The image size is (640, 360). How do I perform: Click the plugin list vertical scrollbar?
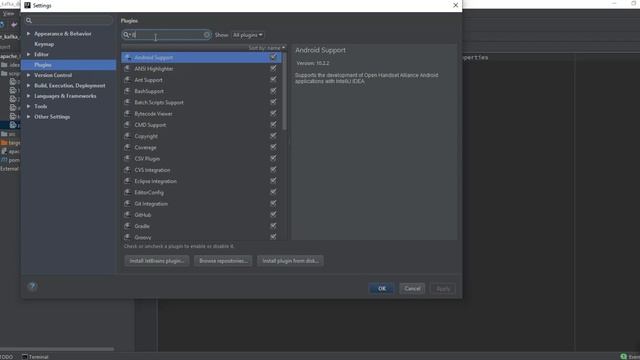pos(284,92)
